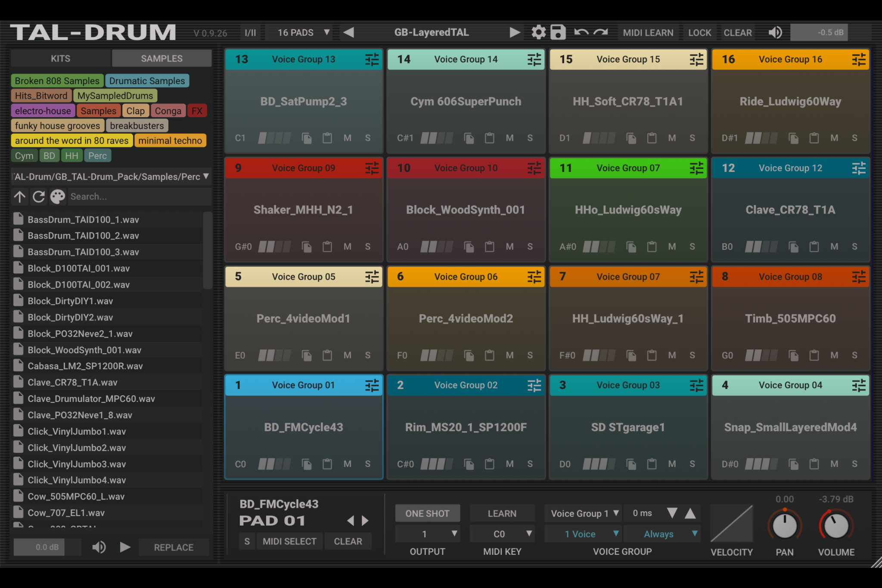Mute pad 3 SD STgarage1

[672, 464]
